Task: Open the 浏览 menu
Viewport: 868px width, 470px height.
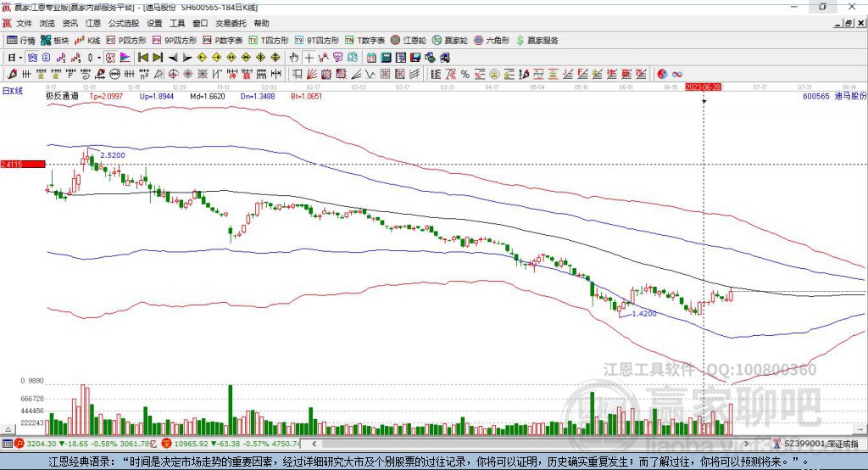Action: (x=47, y=23)
